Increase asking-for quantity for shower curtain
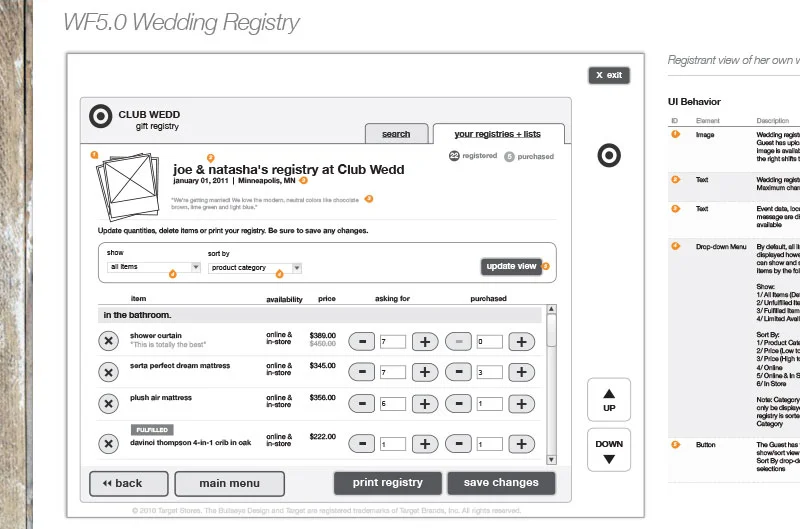 [x=425, y=341]
